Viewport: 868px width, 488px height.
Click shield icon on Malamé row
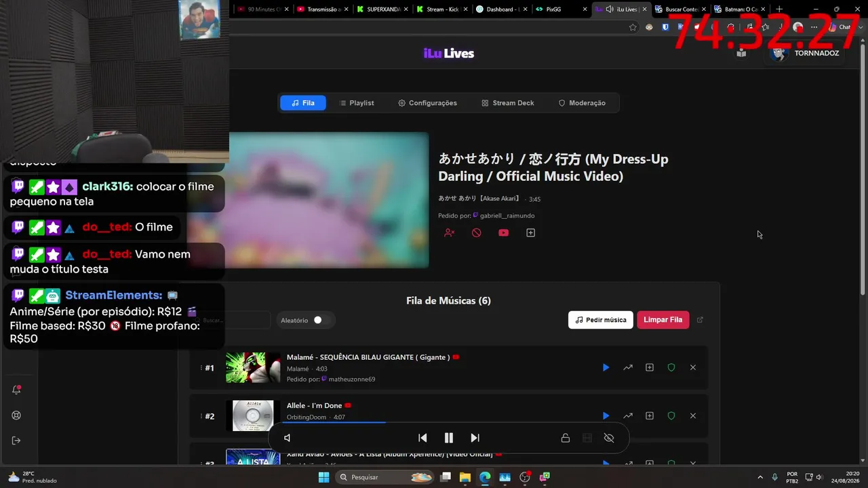pyautogui.click(x=671, y=367)
